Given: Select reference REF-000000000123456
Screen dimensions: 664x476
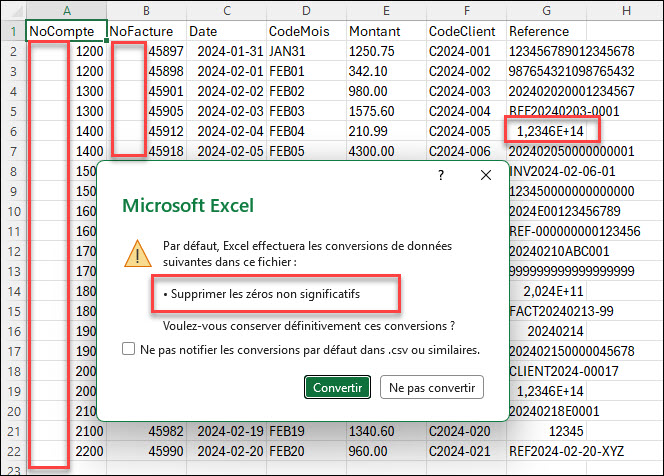Looking at the screenshot, I should click(x=575, y=231).
